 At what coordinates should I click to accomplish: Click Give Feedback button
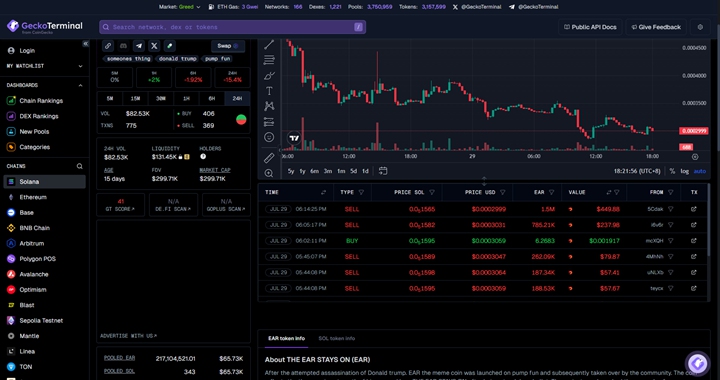tap(656, 27)
